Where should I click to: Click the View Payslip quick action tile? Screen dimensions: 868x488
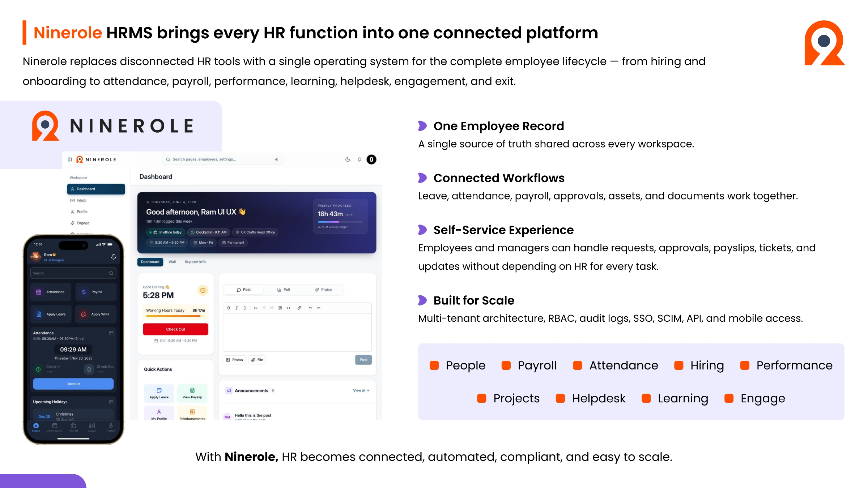(192, 393)
